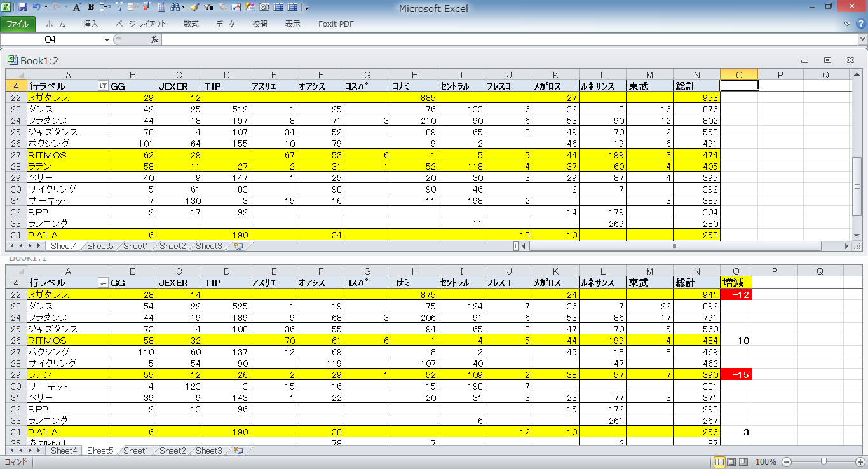The height and width of the screenshot is (469, 868).
Task: Click the clear filter icon
Action: tap(222, 8)
